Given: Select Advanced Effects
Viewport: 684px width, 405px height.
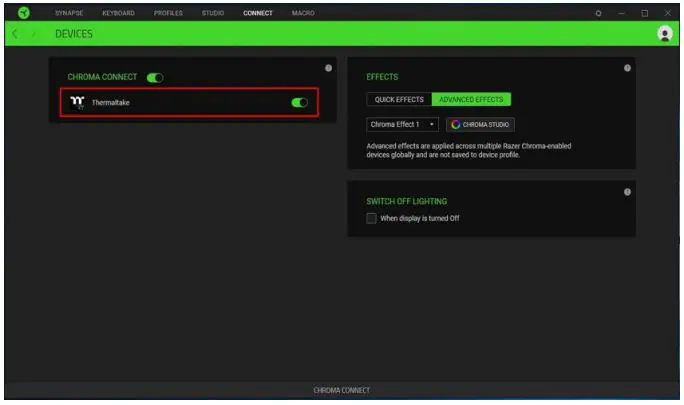Looking at the screenshot, I should [471, 100].
